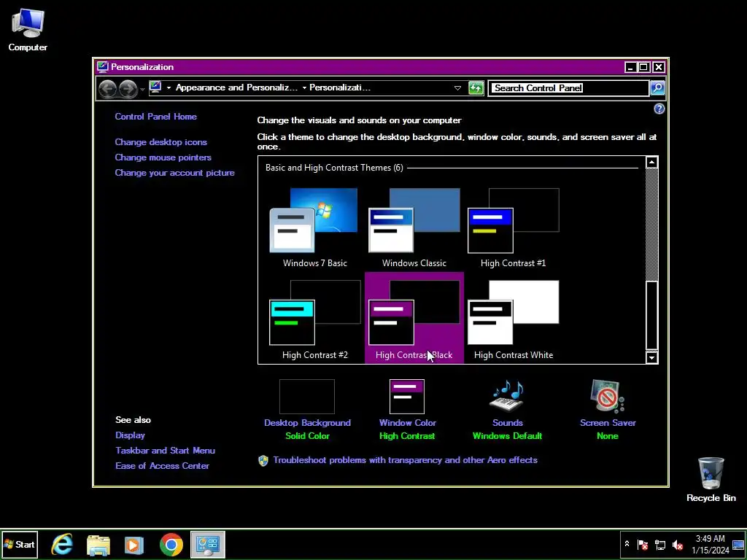Click the Action Center flag tray icon
This screenshot has height=560, width=747.
[643, 544]
